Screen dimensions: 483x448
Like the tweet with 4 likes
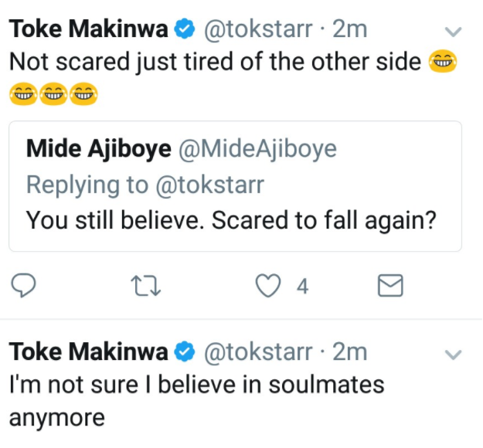point(268,286)
